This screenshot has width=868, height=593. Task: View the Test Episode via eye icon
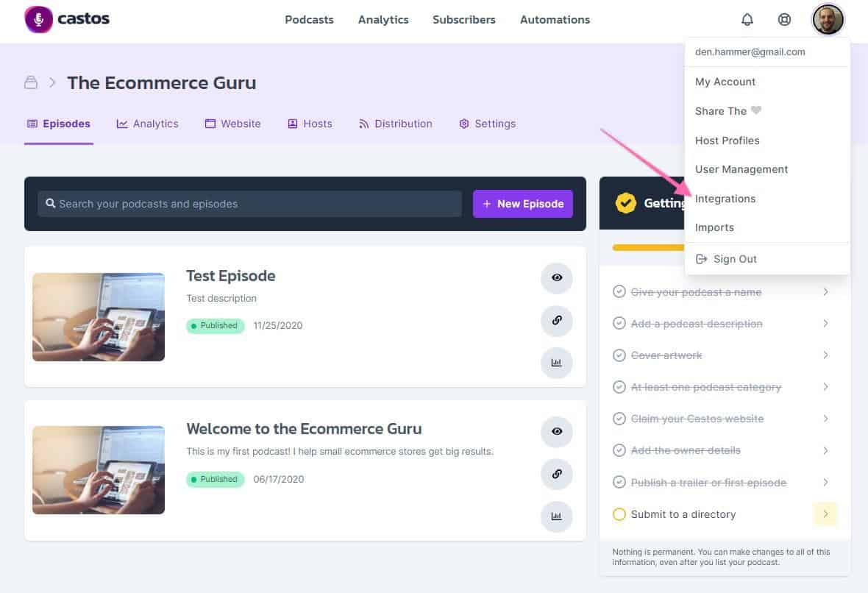pyautogui.click(x=556, y=277)
